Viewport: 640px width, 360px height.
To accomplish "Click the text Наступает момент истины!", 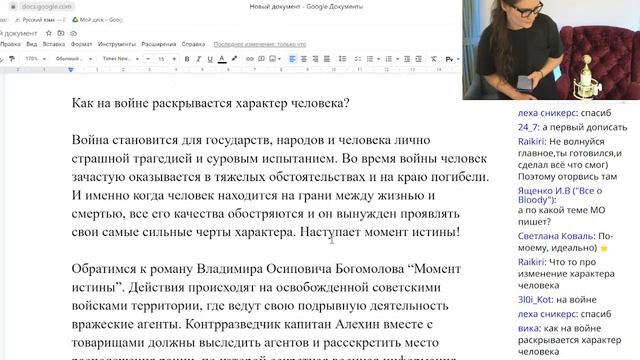I will (x=380, y=232).
